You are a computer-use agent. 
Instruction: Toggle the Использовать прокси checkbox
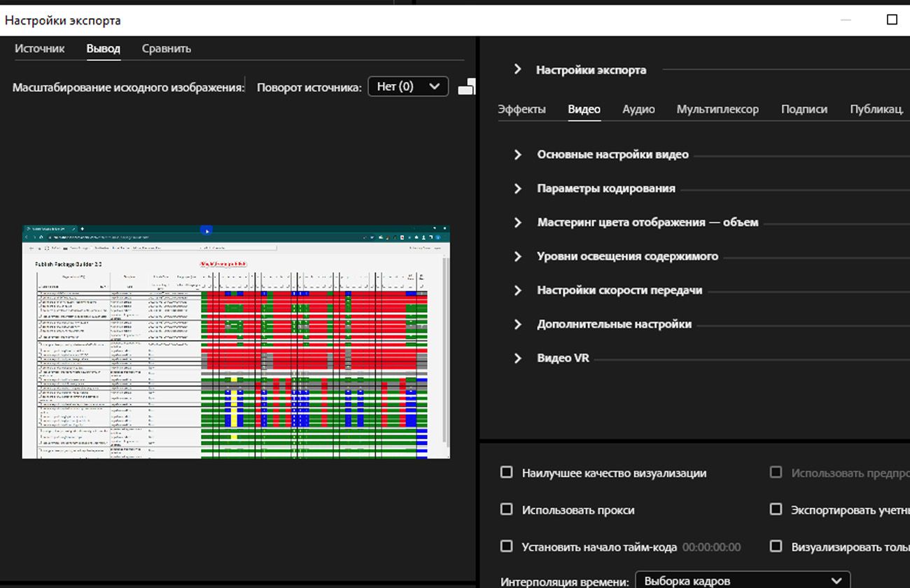507,510
